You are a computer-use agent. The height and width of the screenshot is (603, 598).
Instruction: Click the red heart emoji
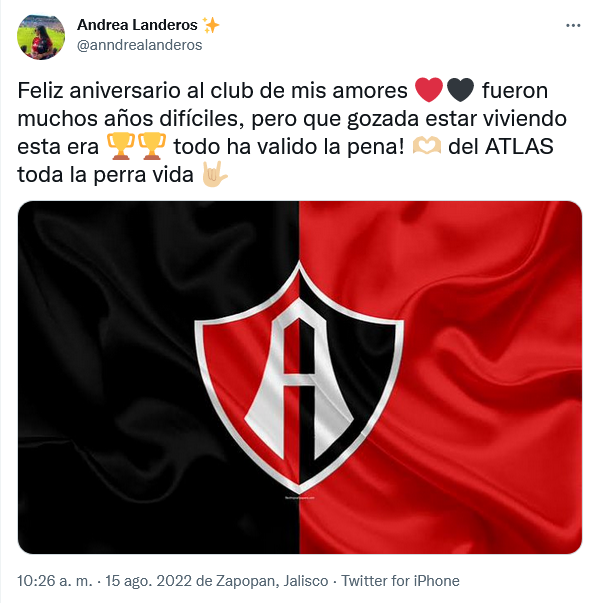[x=429, y=90]
